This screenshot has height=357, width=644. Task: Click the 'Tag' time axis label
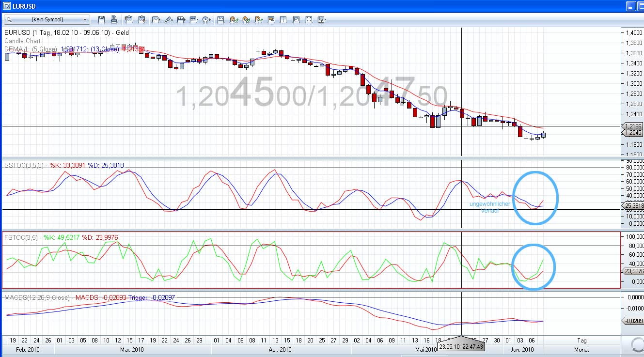tap(582, 341)
